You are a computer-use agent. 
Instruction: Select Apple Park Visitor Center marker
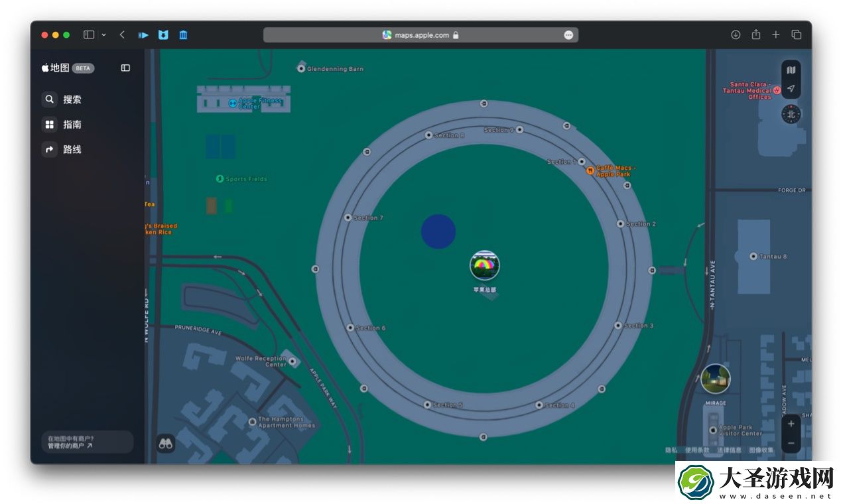[713, 430]
